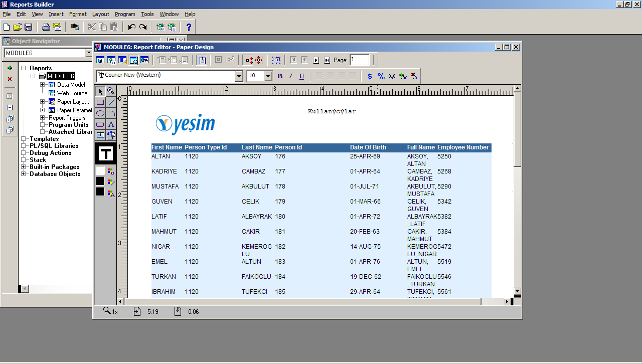The image size is (642, 364).
Task: Open the Layout menu
Action: coord(100,14)
